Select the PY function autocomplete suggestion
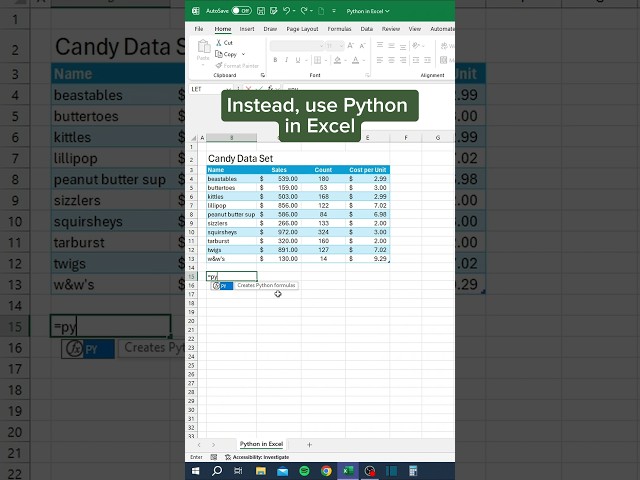640x480 pixels. (x=222, y=286)
